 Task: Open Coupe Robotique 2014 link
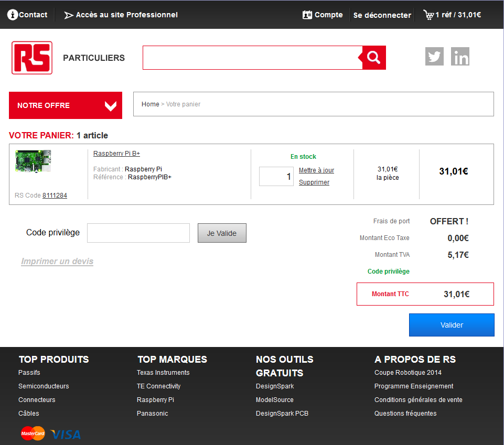(408, 372)
